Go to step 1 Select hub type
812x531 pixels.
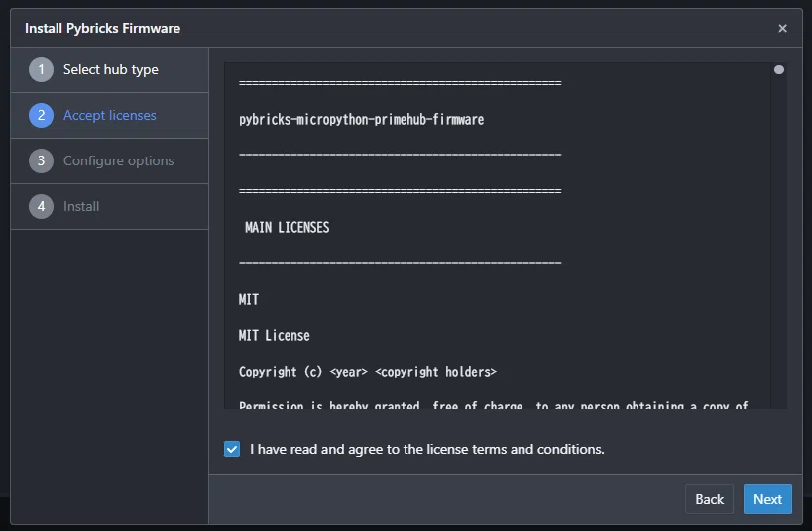tap(109, 70)
